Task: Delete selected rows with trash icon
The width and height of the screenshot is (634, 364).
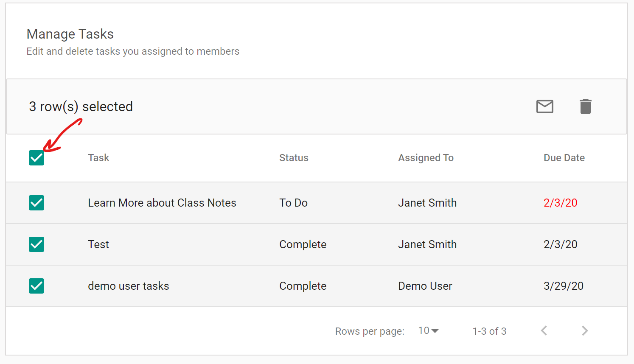Action: pos(586,106)
